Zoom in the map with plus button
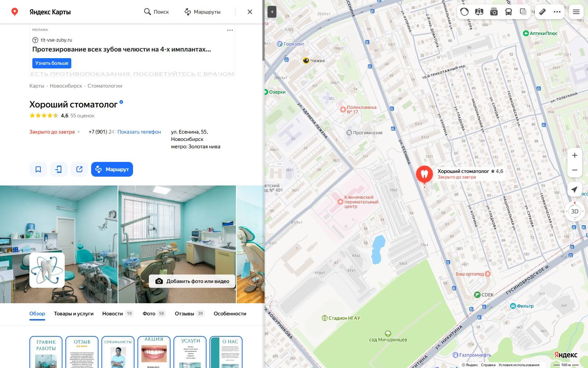Viewport: 588px width, 368px height. coord(575,155)
